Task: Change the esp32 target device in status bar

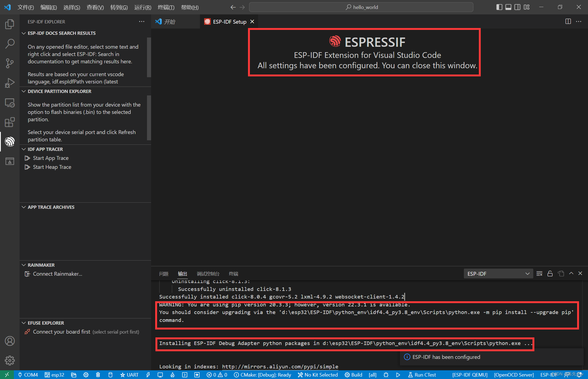Action: (x=54, y=375)
